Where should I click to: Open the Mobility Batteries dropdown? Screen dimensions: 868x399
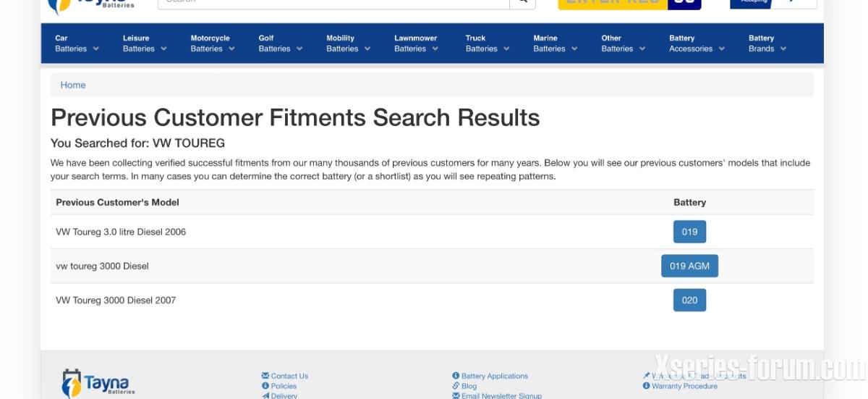pyautogui.click(x=349, y=43)
